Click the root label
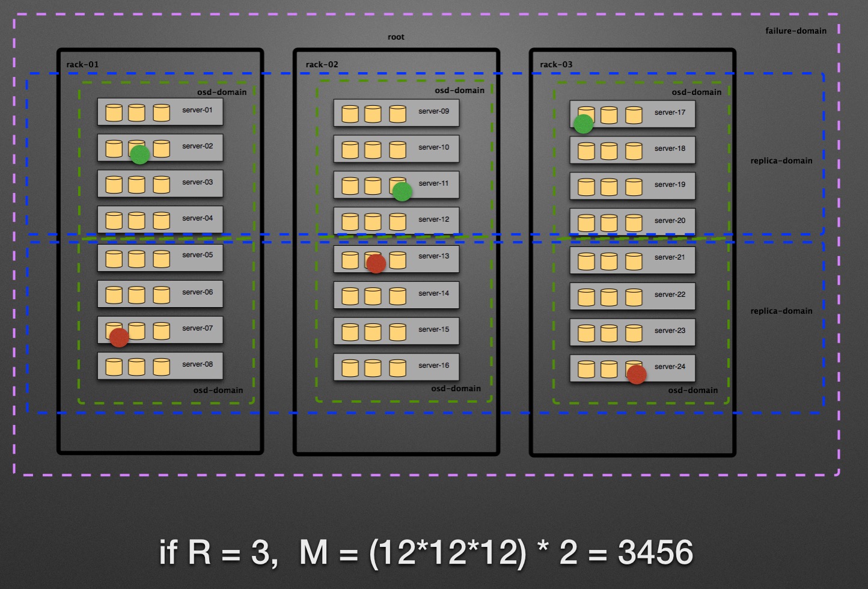This screenshot has width=868, height=589. click(x=396, y=37)
